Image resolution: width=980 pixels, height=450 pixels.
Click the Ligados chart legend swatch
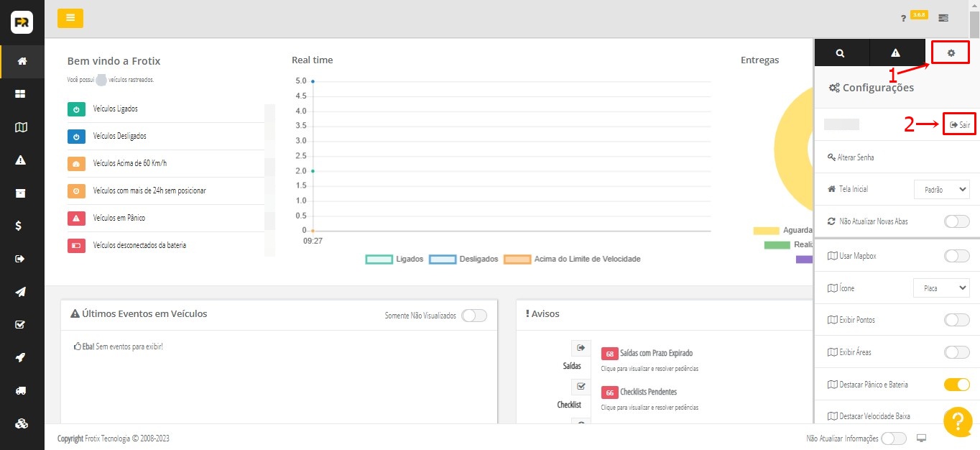pos(379,260)
